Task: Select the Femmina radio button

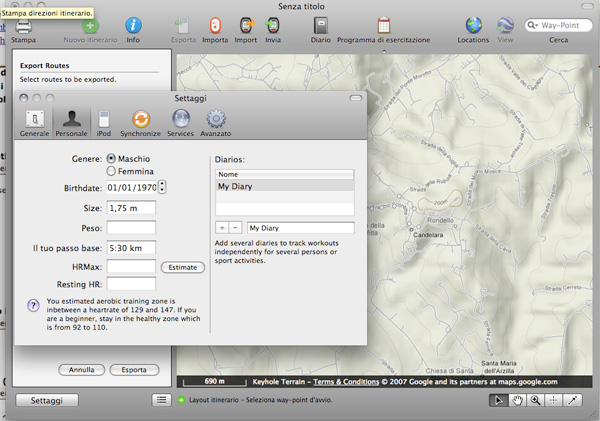Action: pyautogui.click(x=110, y=171)
